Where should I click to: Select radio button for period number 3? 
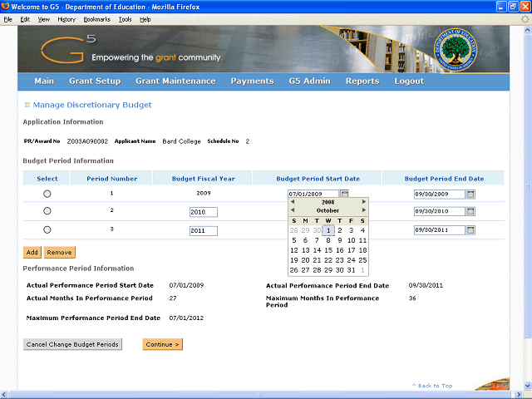pos(47,230)
